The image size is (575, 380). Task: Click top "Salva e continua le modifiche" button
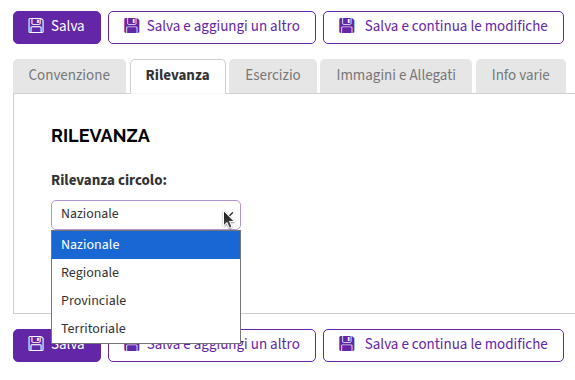click(443, 28)
